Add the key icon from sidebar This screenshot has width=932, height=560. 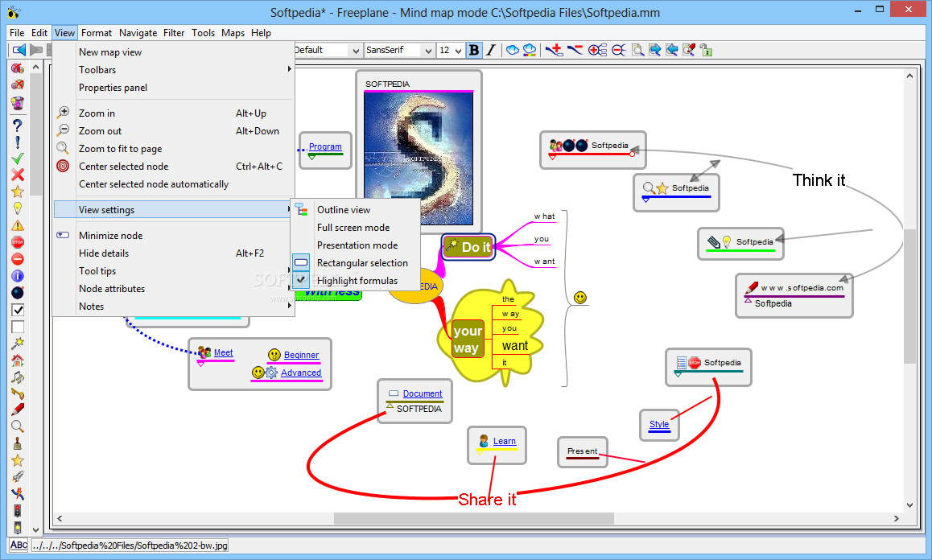18,393
